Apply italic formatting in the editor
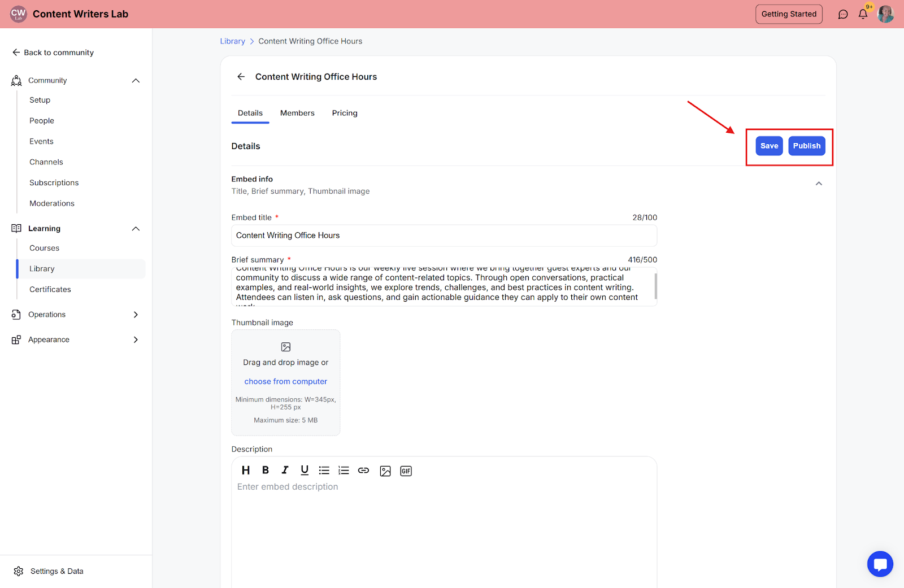 tap(285, 471)
